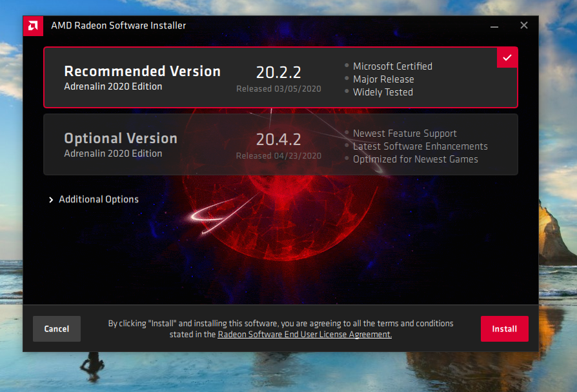Image resolution: width=577 pixels, height=392 pixels.
Task: Close the AMD Radeon Software Installer
Action: tap(524, 26)
